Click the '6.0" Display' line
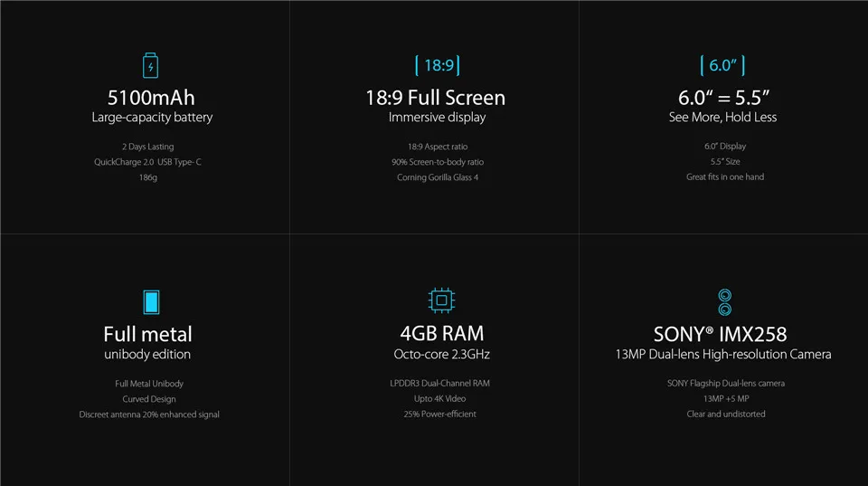 (725, 146)
